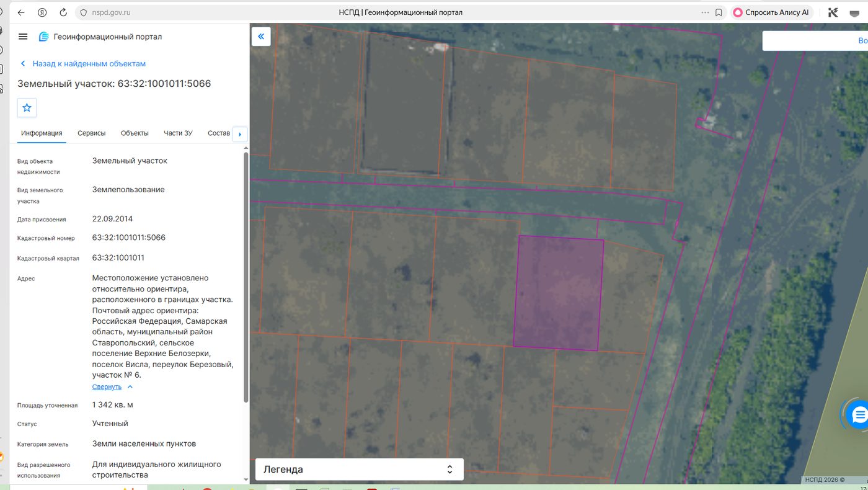Open the Части ЗУ tab

pos(178,133)
